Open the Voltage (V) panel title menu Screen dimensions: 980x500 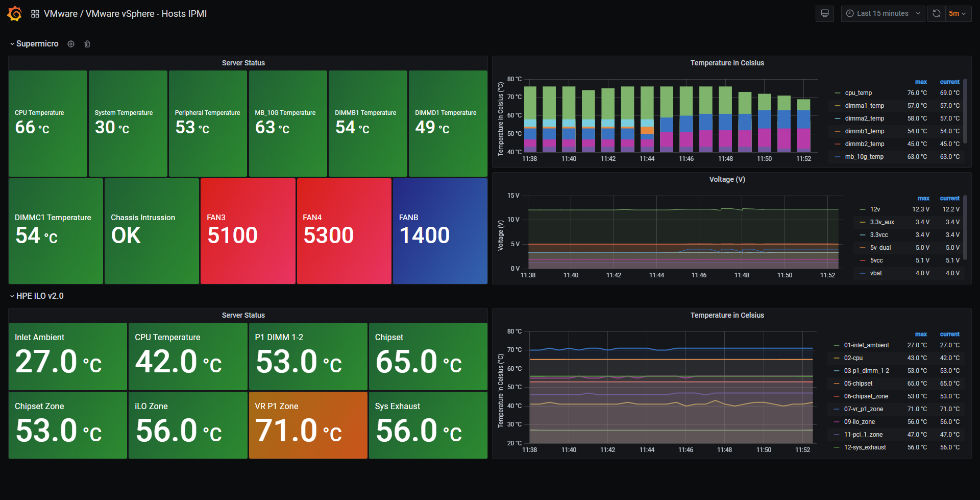coord(727,179)
